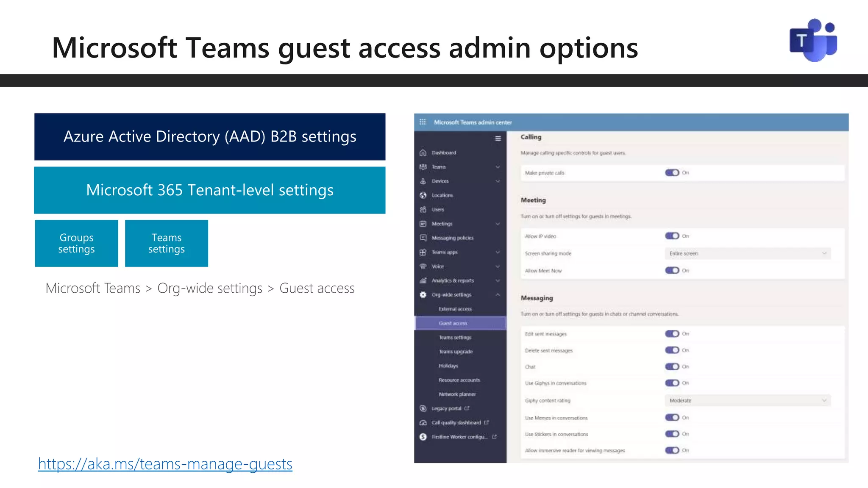Select Guest access in sidebar
868x488 pixels.
[460, 323]
